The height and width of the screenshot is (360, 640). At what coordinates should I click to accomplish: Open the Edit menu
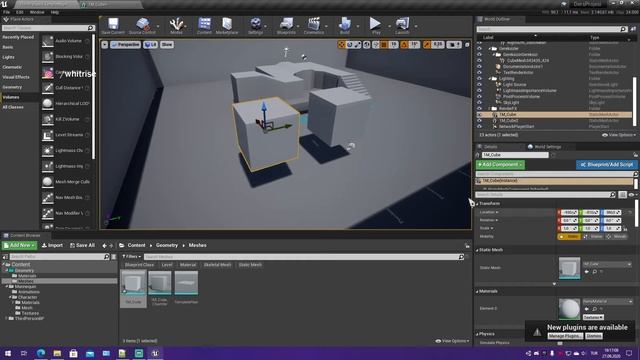(20, 12)
